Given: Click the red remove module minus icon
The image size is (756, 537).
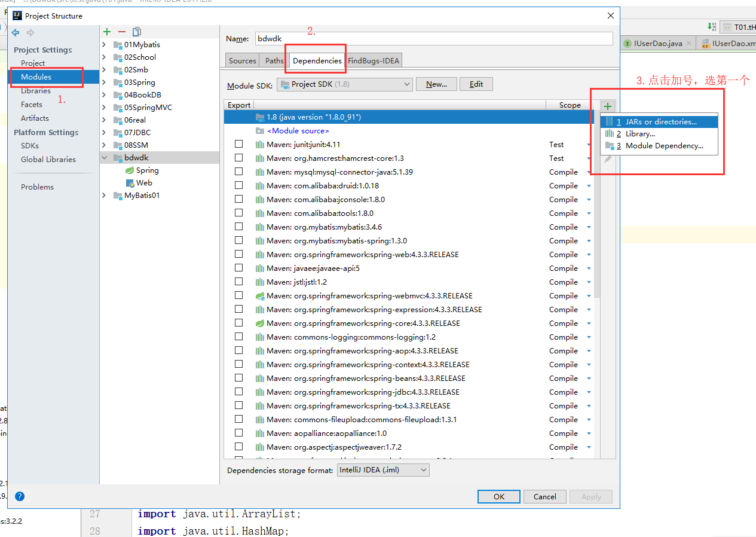Looking at the screenshot, I should (122, 32).
